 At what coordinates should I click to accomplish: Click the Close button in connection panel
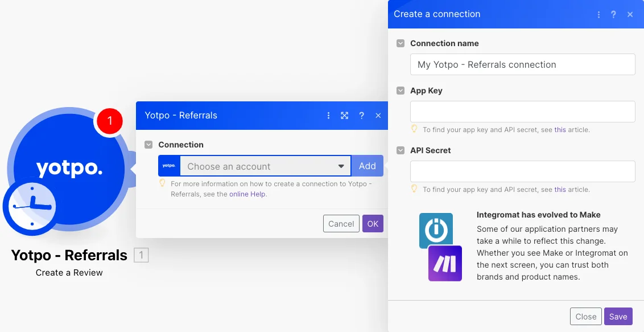click(x=585, y=317)
